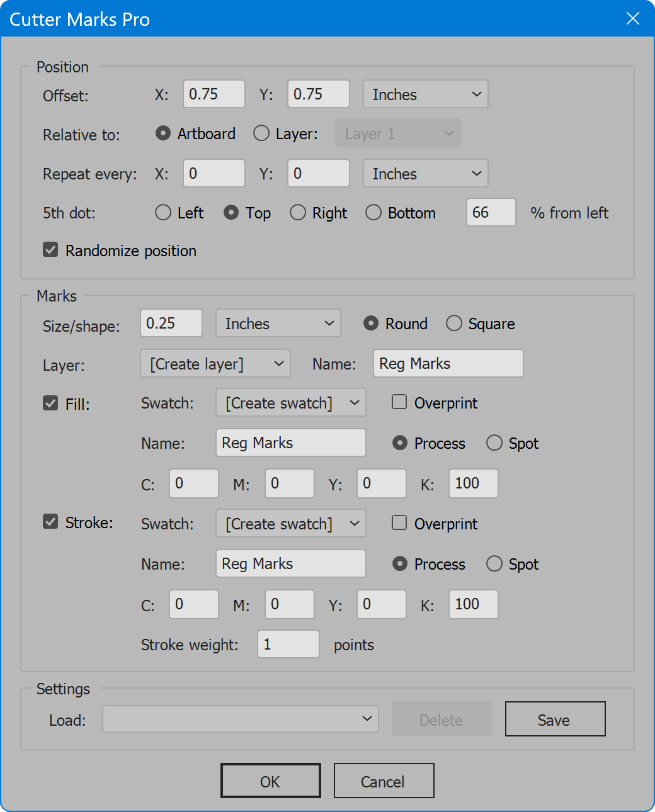Open the Load settings dropdown

click(x=241, y=719)
